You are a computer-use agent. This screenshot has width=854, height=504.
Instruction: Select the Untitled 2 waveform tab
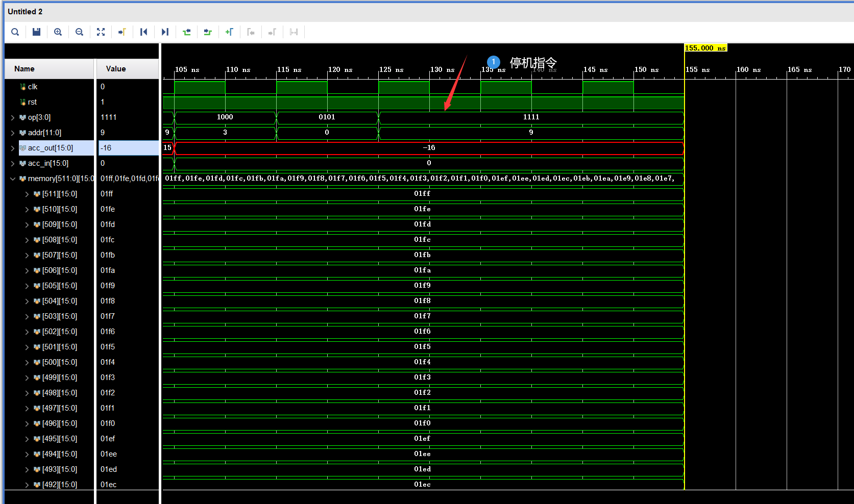(x=25, y=12)
